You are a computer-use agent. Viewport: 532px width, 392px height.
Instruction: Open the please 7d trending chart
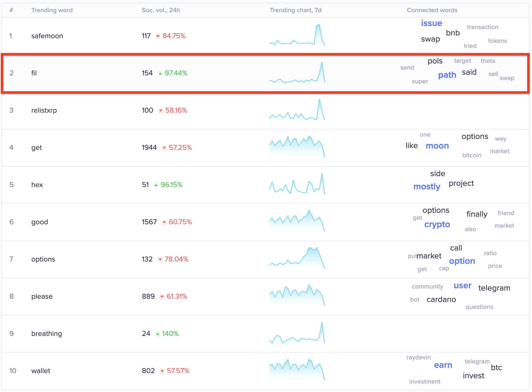click(x=297, y=295)
